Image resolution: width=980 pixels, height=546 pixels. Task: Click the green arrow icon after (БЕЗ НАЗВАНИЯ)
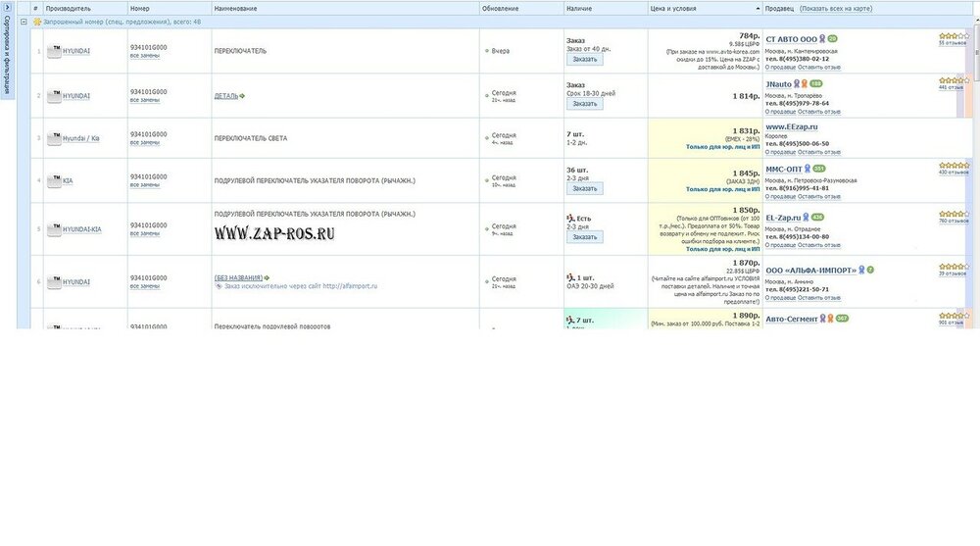point(267,277)
